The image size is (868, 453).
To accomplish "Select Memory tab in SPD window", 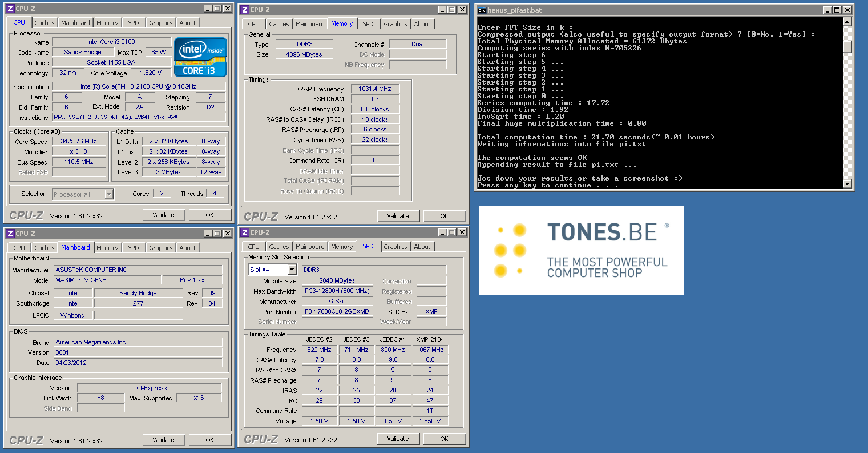I will 342,247.
